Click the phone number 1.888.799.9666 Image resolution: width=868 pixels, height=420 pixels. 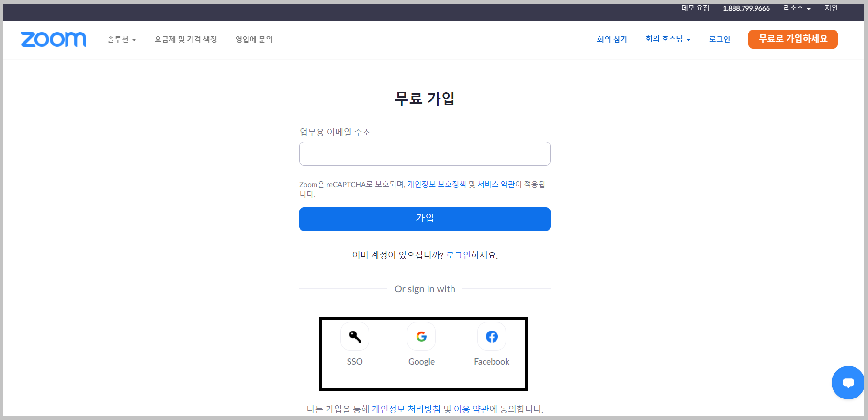point(746,8)
